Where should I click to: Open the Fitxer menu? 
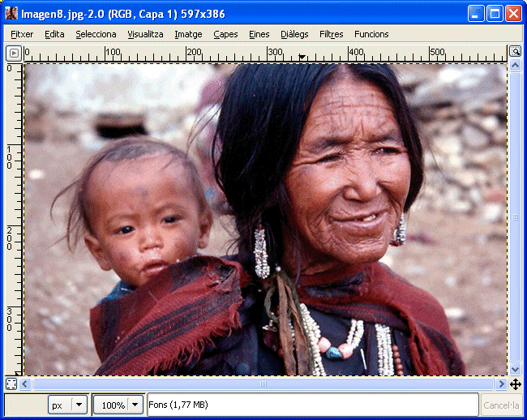(x=22, y=34)
